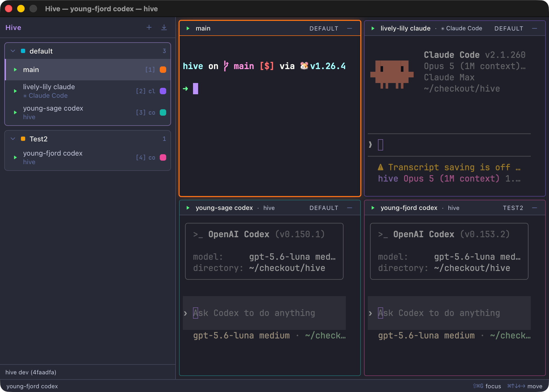Screen dimensions: 549x392
Task: Click the plus icon in Hive sidebar header
Action: click(149, 28)
